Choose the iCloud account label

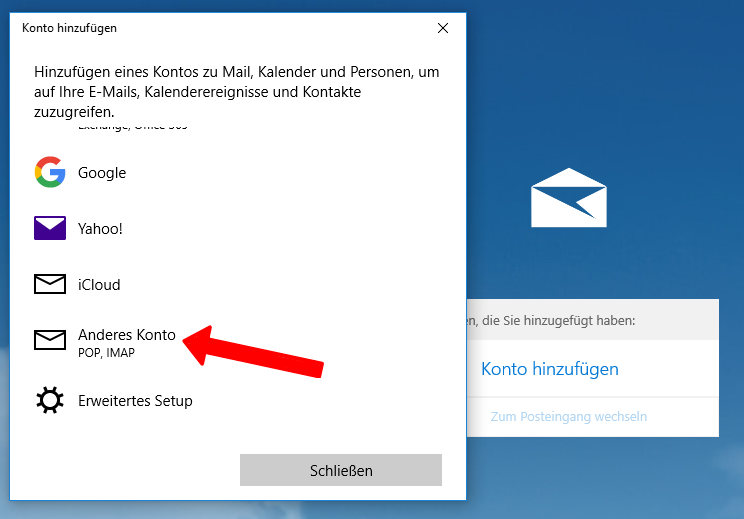coord(99,285)
